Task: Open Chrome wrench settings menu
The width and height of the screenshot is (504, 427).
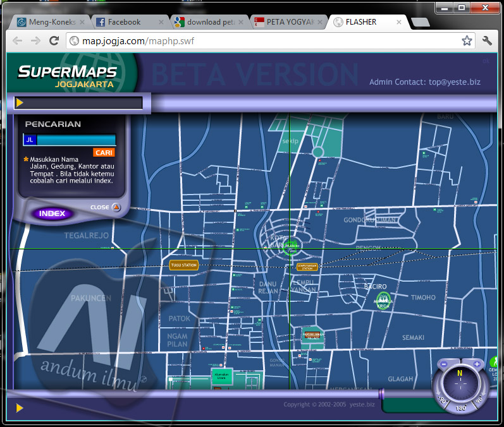Action: pyautogui.click(x=488, y=41)
